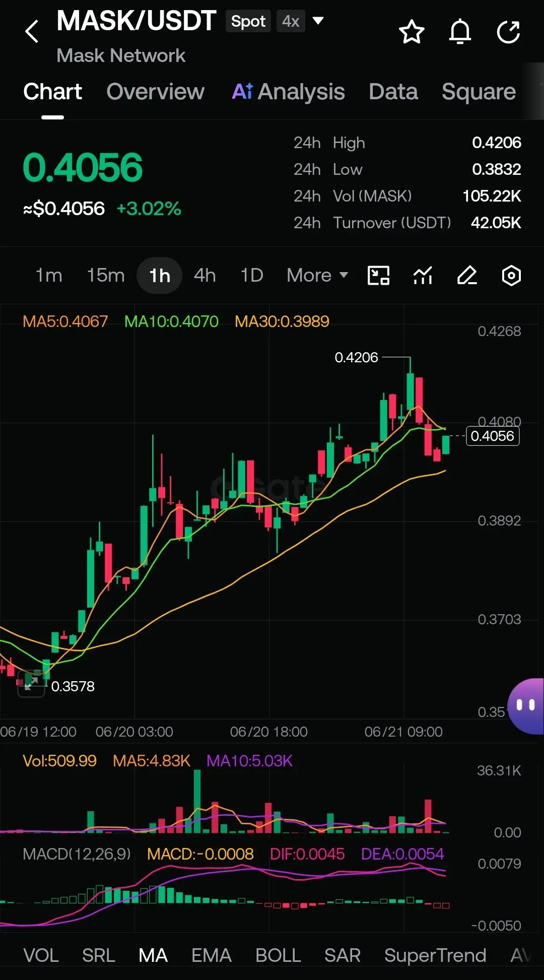Open the Data tab
The image size is (544, 980).
pyautogui.click(x=393, y=92)
